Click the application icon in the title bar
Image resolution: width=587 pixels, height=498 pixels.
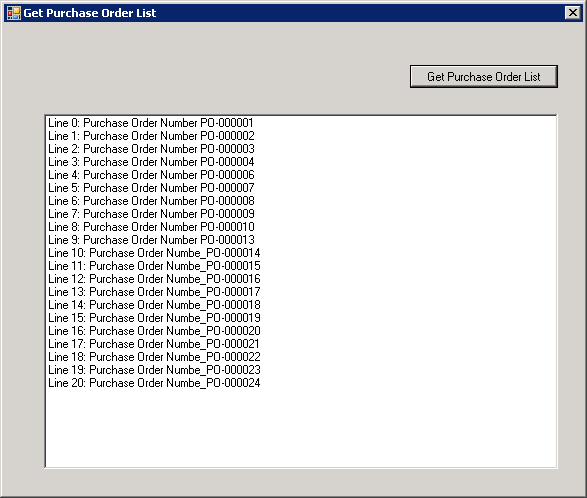(14, 13)
